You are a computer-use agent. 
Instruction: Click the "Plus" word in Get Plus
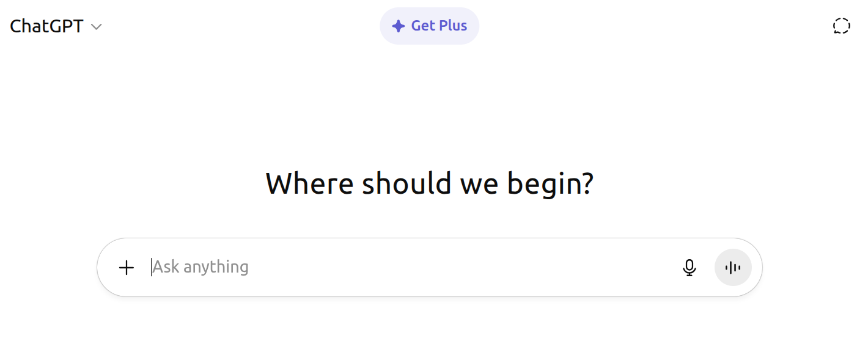(x=453, y=26)
